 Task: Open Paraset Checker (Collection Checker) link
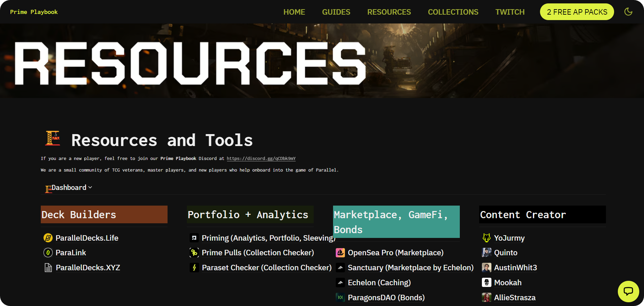click(x=266, y=268)
